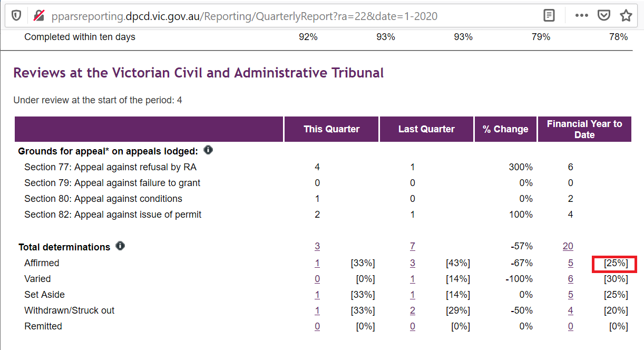Click Remitted This Quarter value 0

[317, 326]
